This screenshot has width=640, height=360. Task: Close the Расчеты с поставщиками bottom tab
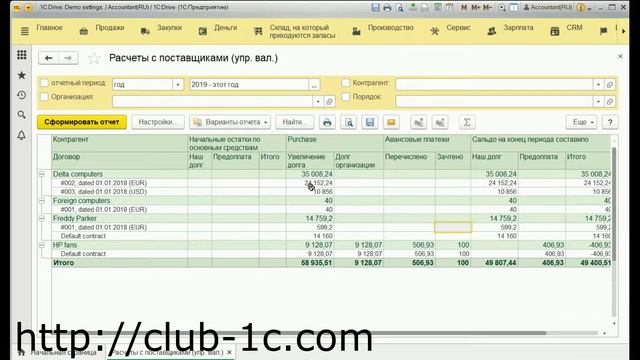[x=229, y=352]
